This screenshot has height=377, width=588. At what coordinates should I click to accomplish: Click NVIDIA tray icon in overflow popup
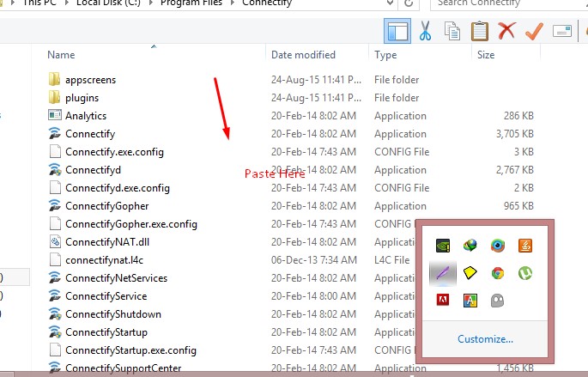443,246
